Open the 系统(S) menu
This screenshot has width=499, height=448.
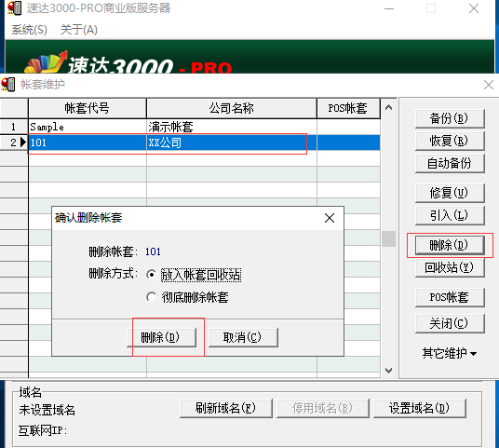pyautogui.click(x=29, y=30)
